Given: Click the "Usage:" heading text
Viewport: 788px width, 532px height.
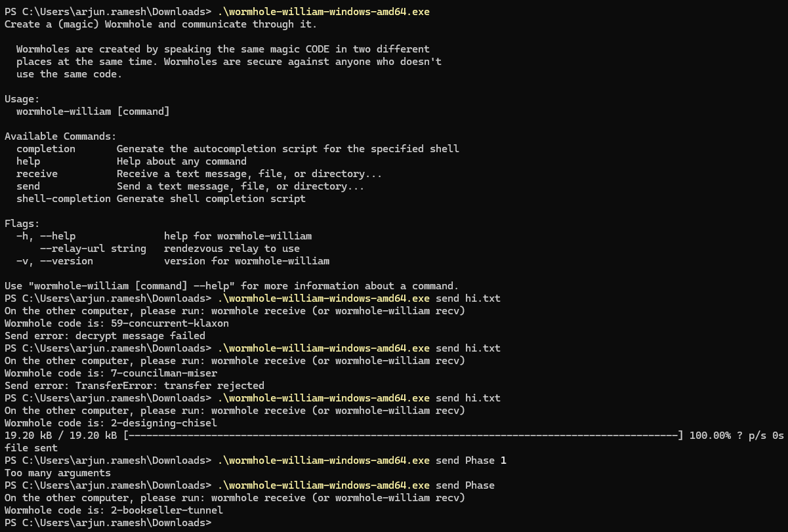Looking at the screenshot, I should point(22,99).
